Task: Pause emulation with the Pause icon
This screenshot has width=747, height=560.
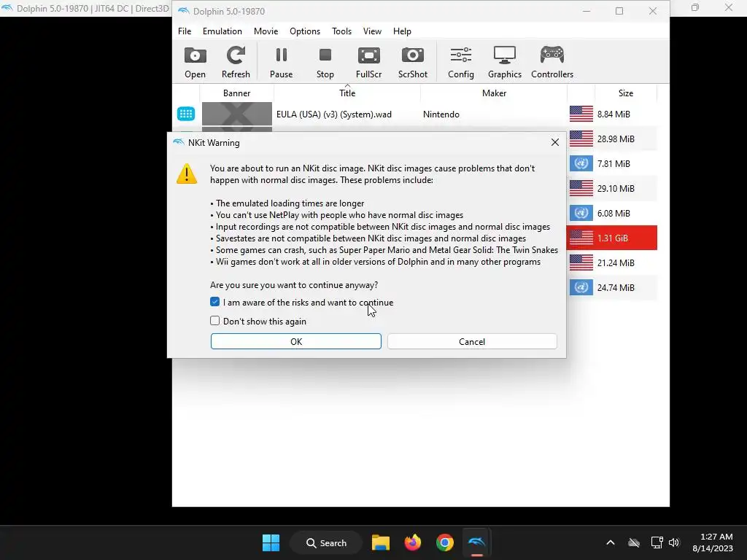Action: point(281,62)
